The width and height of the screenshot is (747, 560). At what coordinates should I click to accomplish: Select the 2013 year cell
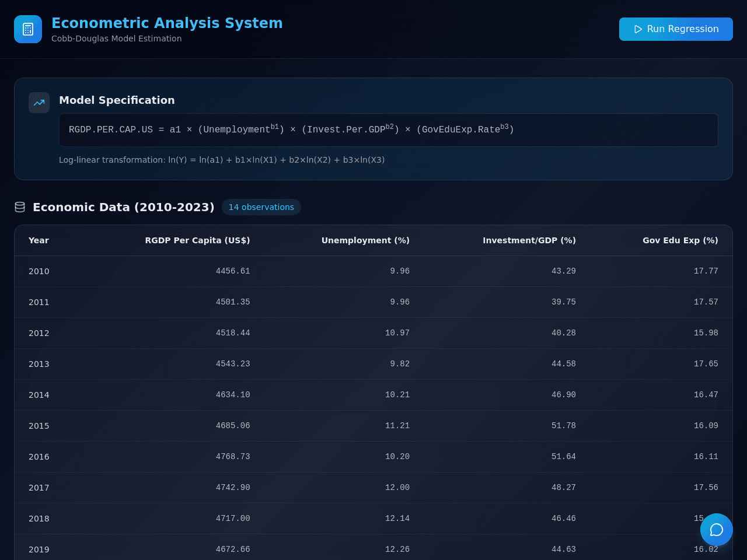[39, 364]
